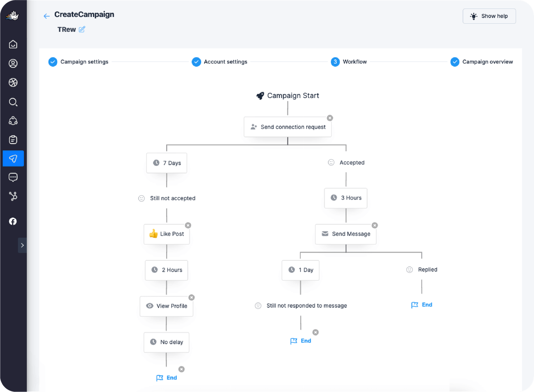Image resolution: width=534 pixels, height=392 pixels.
Task: Open the Tasks clipboard icon in sidebar
Action: click(x=13, y=140)
